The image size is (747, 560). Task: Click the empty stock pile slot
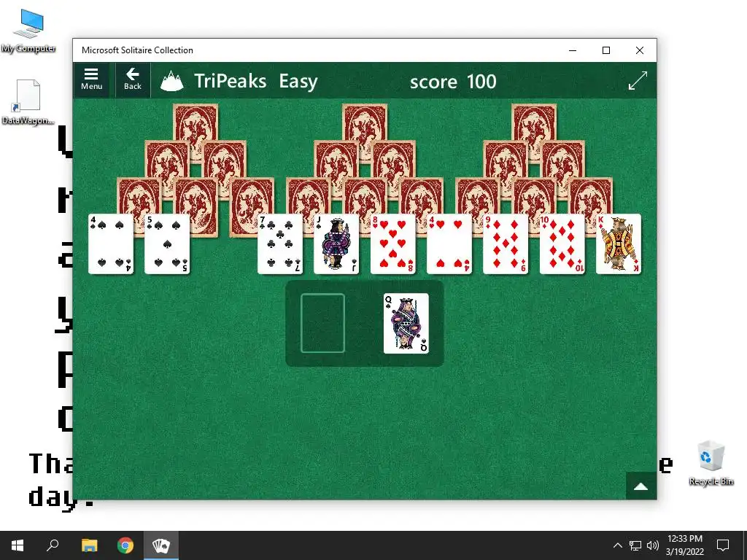322,323
